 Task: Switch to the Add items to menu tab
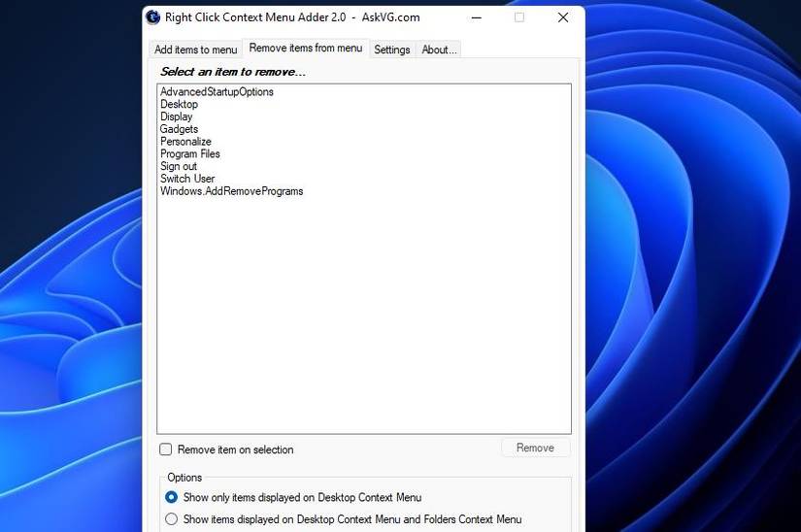coord(196,50)
